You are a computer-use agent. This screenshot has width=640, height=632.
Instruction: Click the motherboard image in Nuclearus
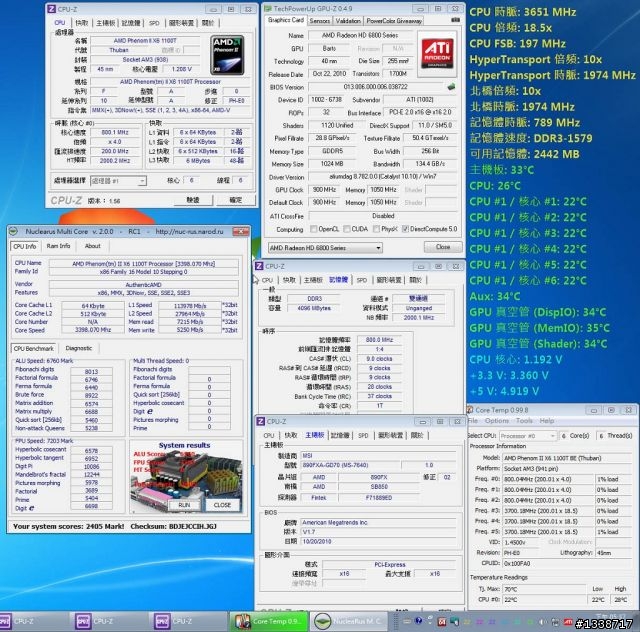pyautogui.click(x=186, y=482)
